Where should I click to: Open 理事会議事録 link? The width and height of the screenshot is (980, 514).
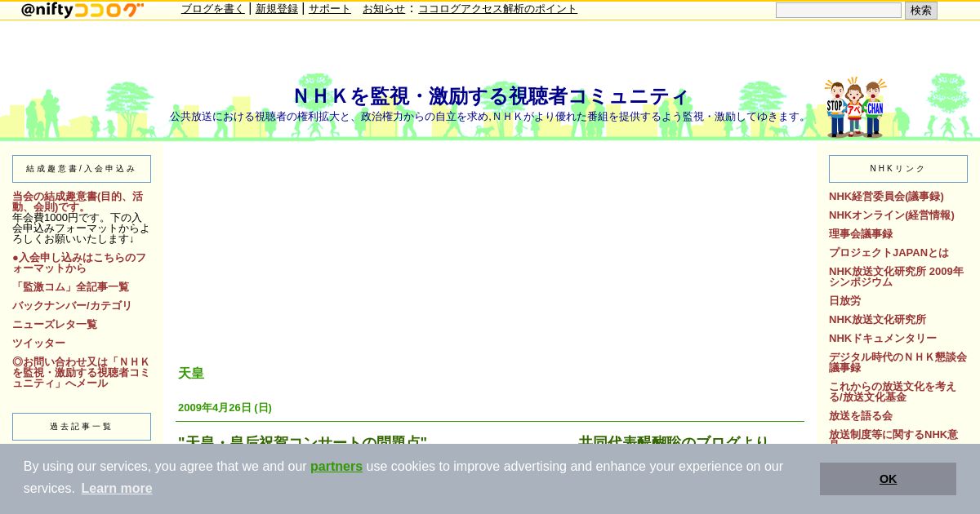pos(861,234)
